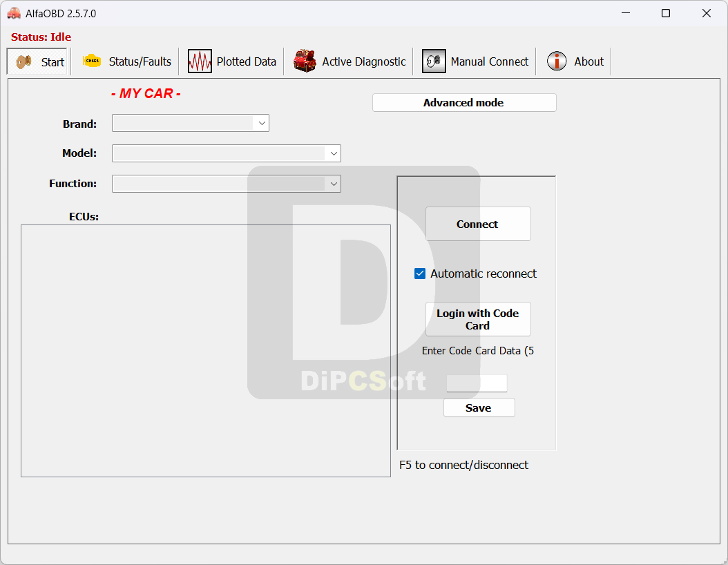
Task: Click the Manual Connect plug icon
Action: coord(434,61)
